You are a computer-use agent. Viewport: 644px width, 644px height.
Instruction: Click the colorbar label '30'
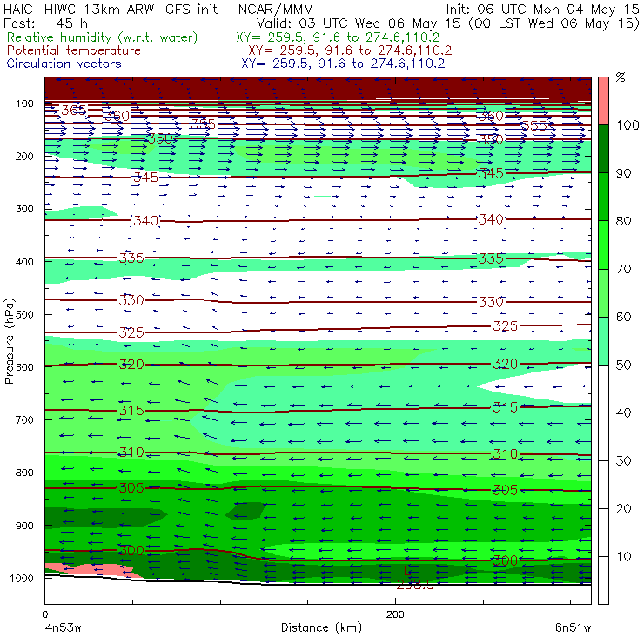(x=624, y=461)
